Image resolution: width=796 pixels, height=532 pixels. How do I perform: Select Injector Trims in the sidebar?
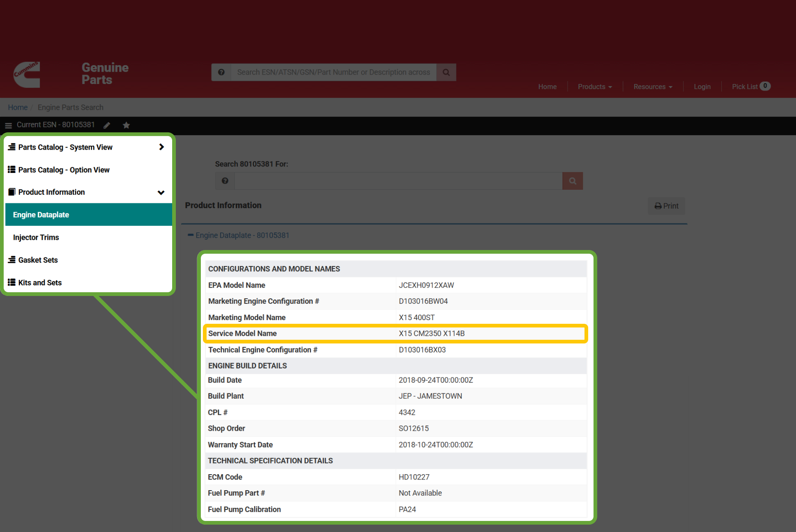point(36,237)
